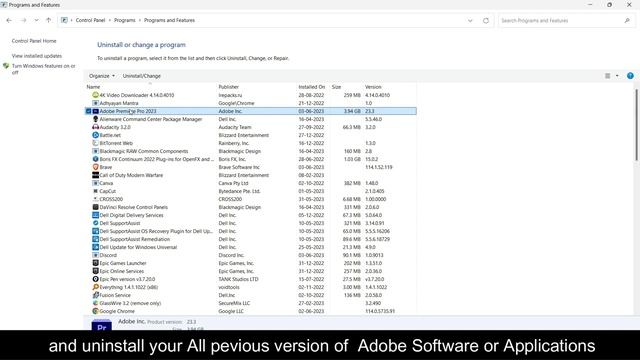This screenshot has width=640, height=360.
Task: Click the Programs breadcrumb segment
Action: [x=124, y=20]
